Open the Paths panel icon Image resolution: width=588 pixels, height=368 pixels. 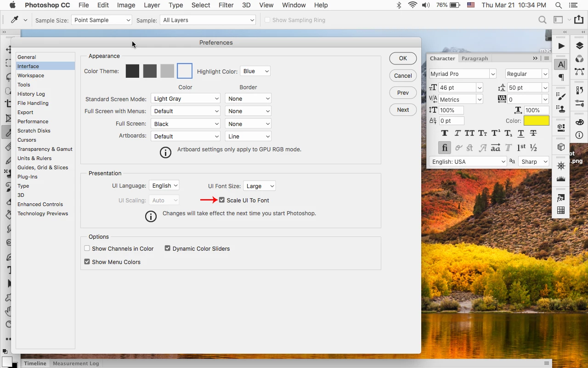[x=579, y=72]
